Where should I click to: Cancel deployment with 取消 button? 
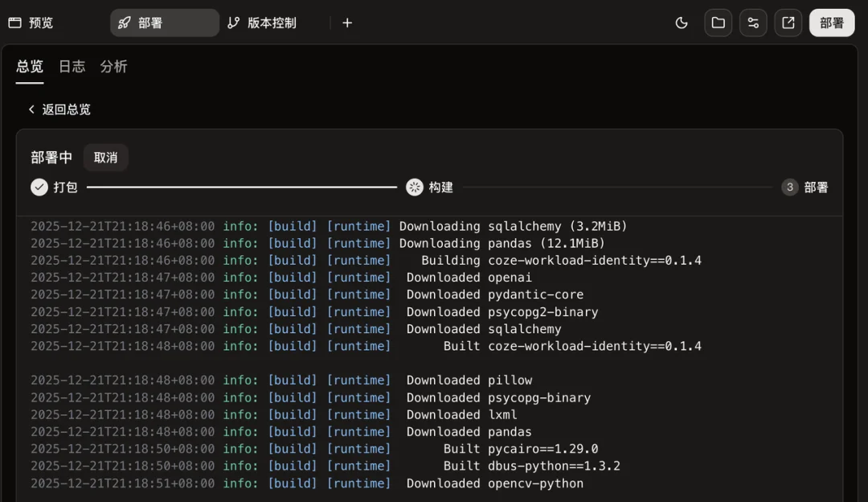click(x=105, y=158)
